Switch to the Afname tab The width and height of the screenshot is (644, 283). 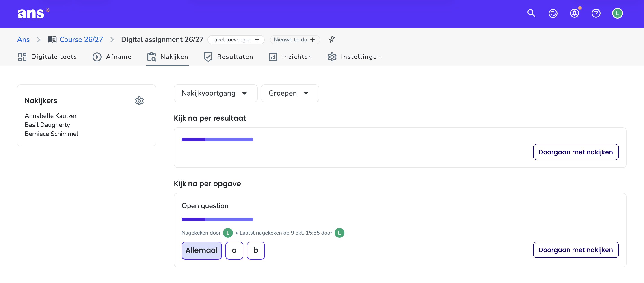[x=112, y=57]
